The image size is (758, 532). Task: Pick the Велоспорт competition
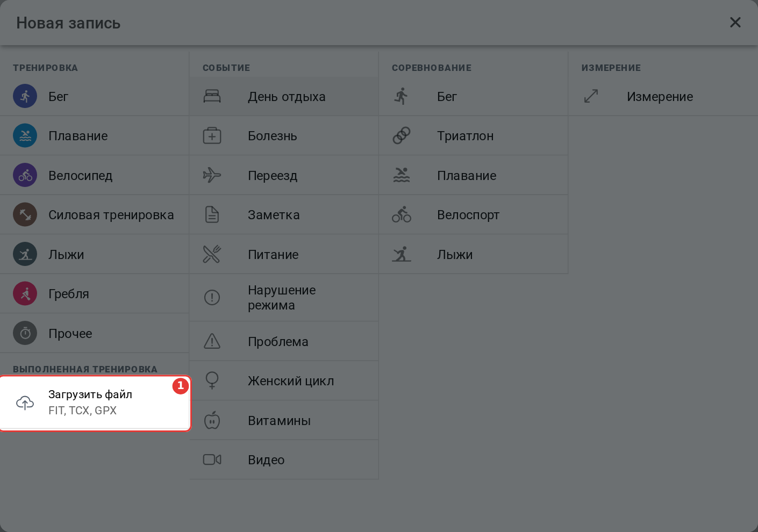474,215
